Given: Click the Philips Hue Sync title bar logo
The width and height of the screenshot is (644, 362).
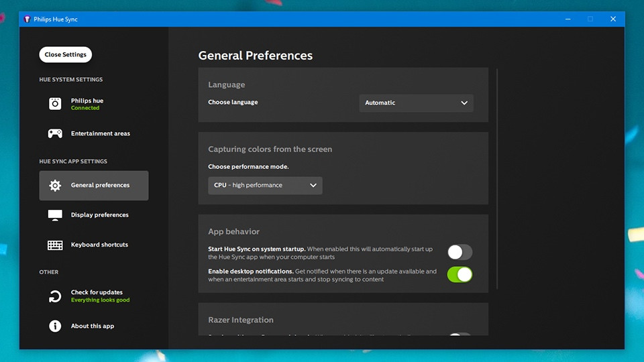Looking at the screenshot, I should coord(27,19).
